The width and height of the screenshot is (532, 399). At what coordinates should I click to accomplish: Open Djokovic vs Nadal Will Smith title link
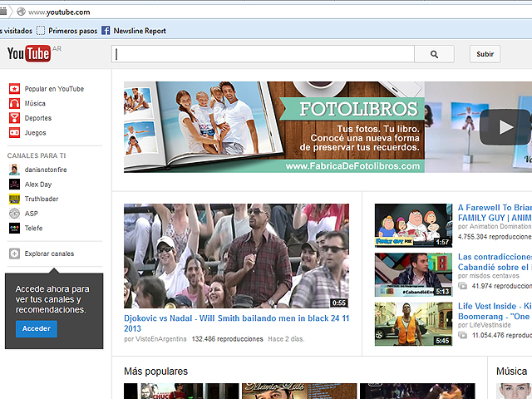(x=236, y=323)
